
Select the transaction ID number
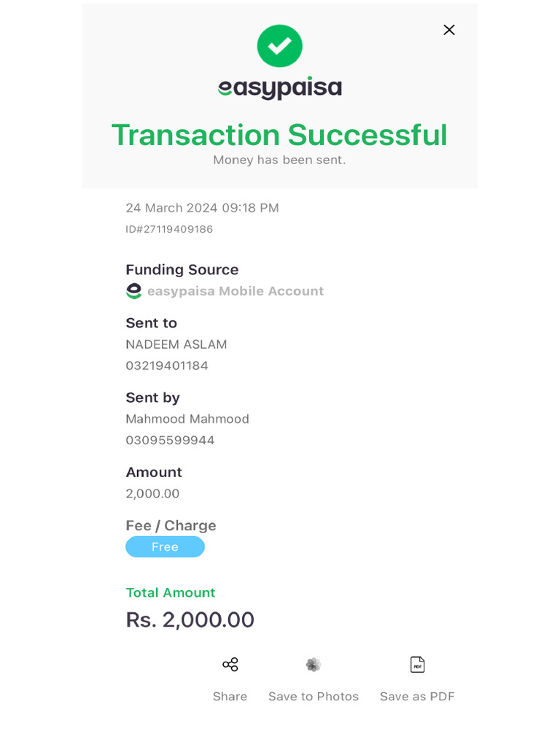pos(169,229)
